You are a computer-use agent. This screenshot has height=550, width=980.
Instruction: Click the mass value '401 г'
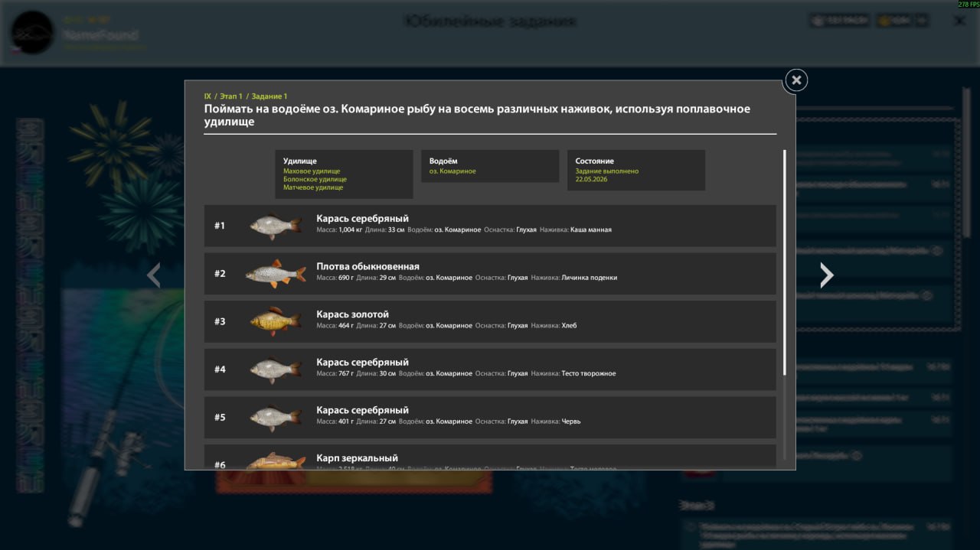click(346, 421)
